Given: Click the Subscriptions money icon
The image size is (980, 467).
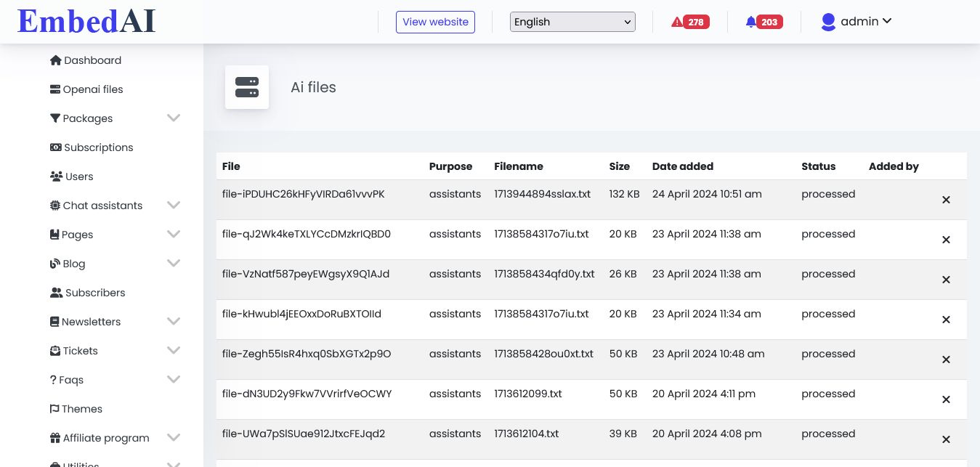Looking at the screenshot, I should [x=55, y=147].
